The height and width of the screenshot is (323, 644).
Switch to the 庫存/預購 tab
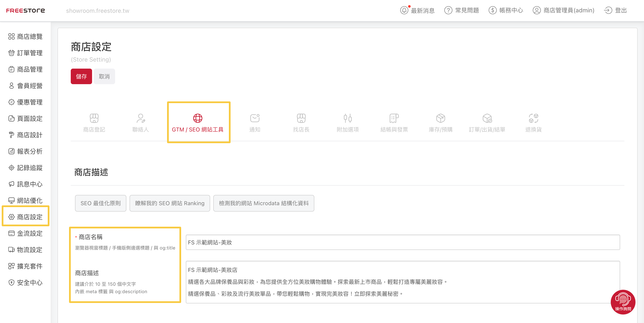pos(440,123)
